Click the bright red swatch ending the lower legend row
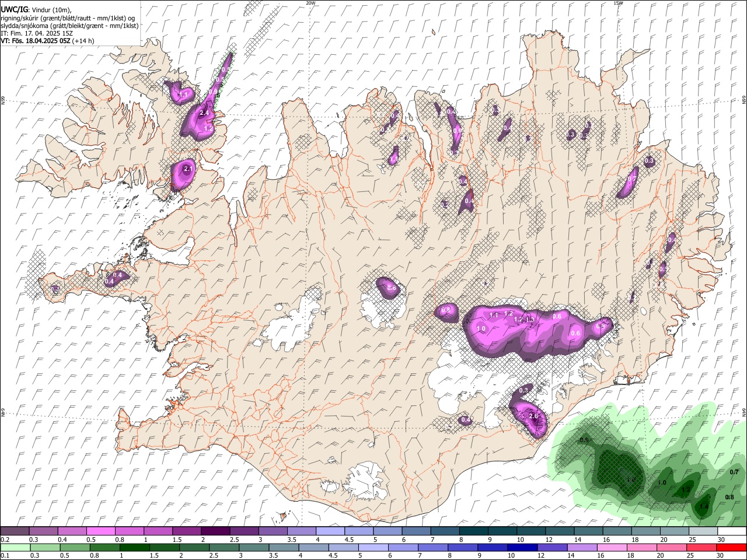Image resolution: width=747 pixels, height=560 pixels. tap(732, 547)
